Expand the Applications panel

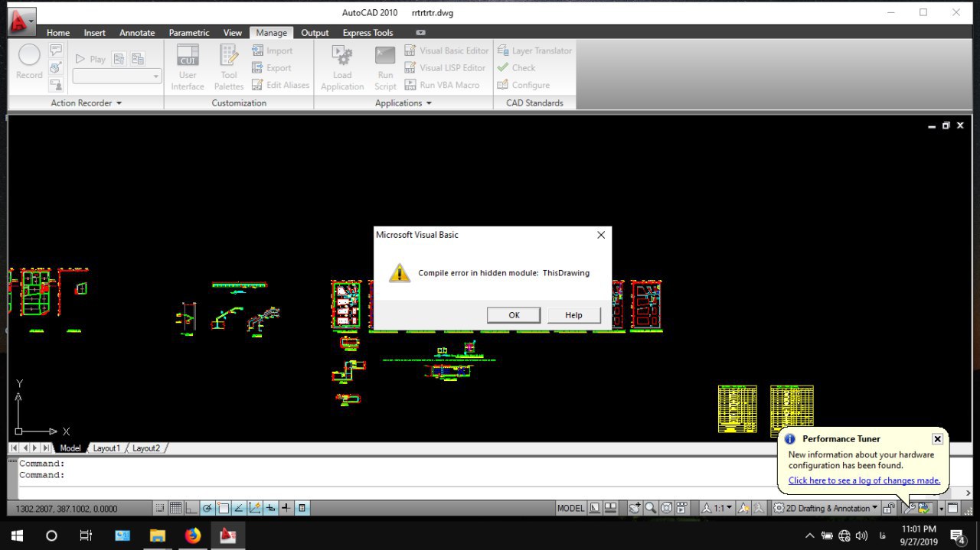click(403, 103)
